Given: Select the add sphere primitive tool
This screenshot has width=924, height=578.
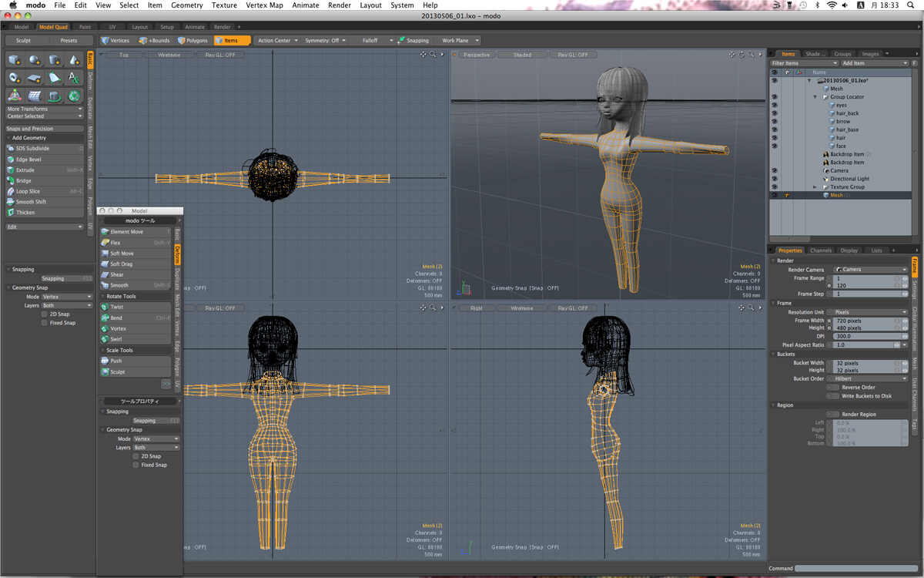Looking at the screenshot, I should (x=35, y=60).
